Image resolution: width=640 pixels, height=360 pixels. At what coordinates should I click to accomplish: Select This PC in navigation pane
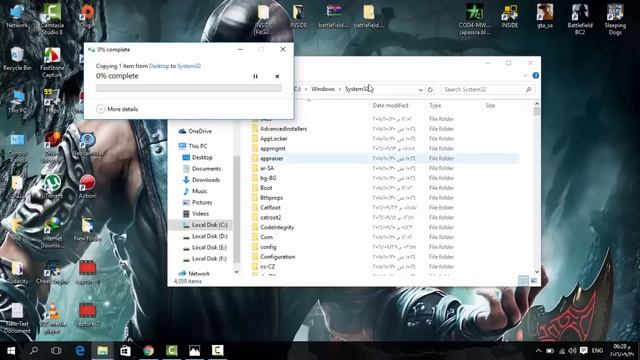tap(198, 146)
